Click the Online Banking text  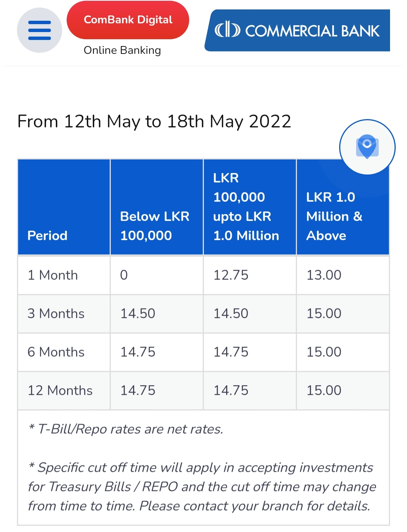coord(122,50)
